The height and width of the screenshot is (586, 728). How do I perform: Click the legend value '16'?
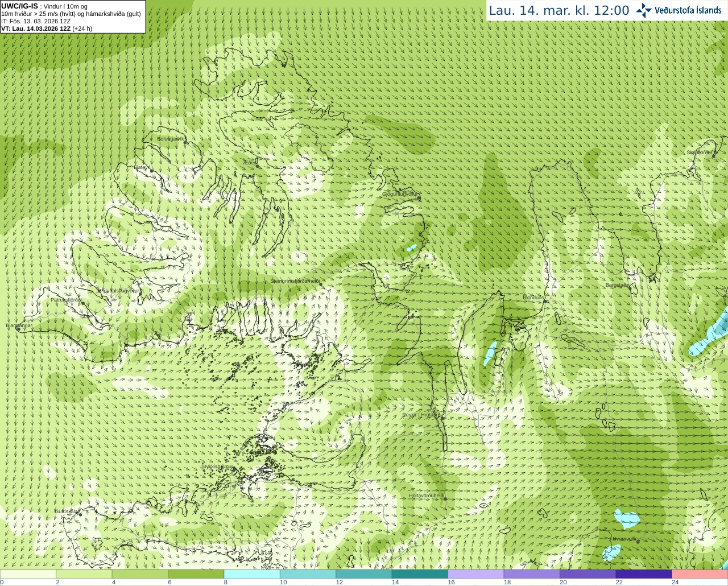tap(451, 582)
